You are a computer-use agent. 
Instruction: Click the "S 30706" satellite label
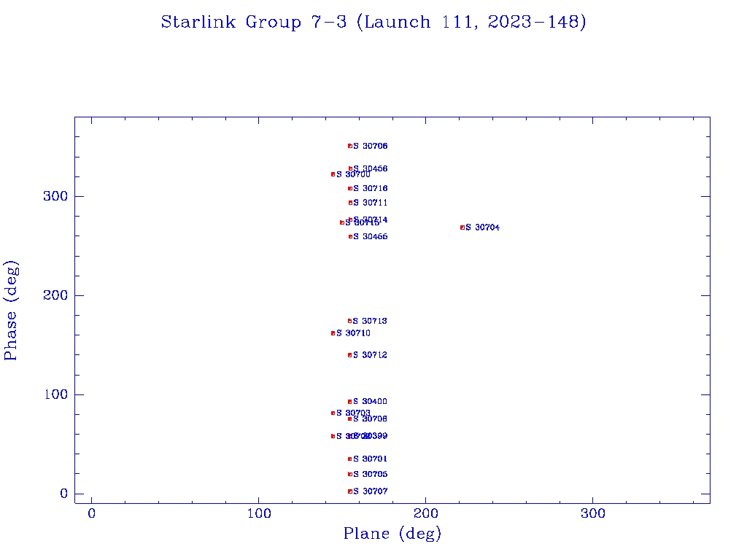tap(370, 146)
